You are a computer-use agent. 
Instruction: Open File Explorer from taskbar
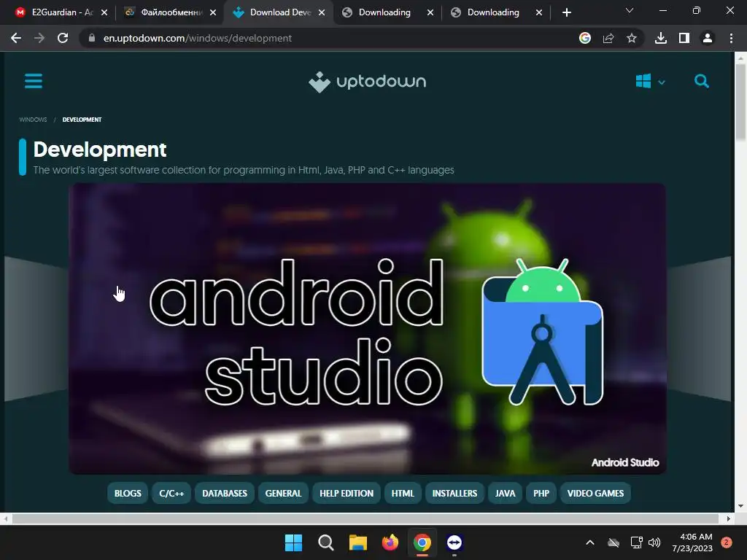point(357,542)
